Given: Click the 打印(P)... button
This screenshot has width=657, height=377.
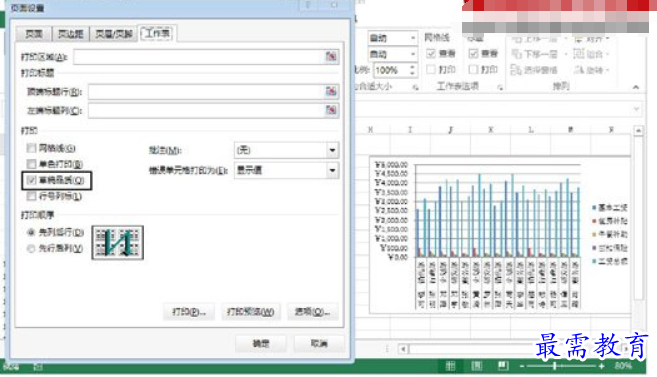Looking at the screenshot, I should 189,312.
